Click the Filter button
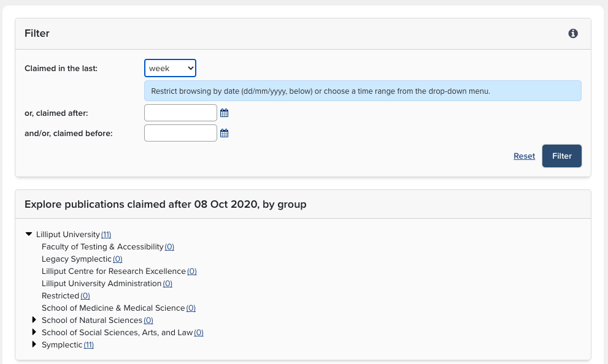 coord(561,156)
